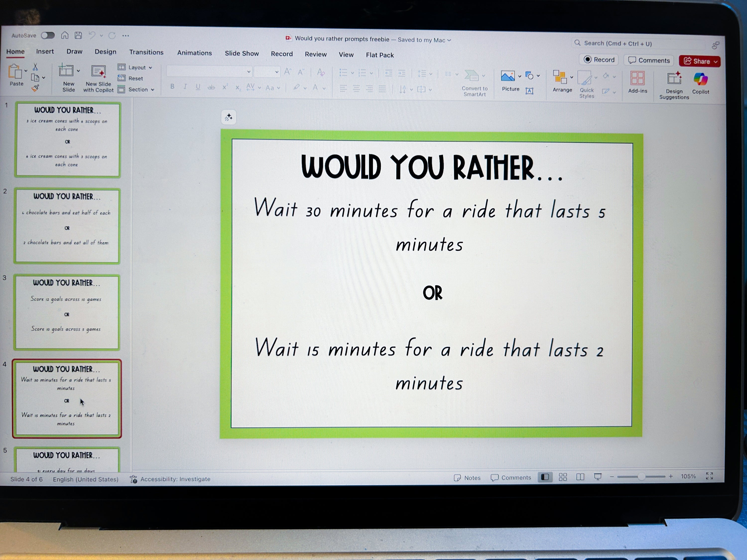
Task: Switch to the Transitions tab
Action: click(146, 52)
